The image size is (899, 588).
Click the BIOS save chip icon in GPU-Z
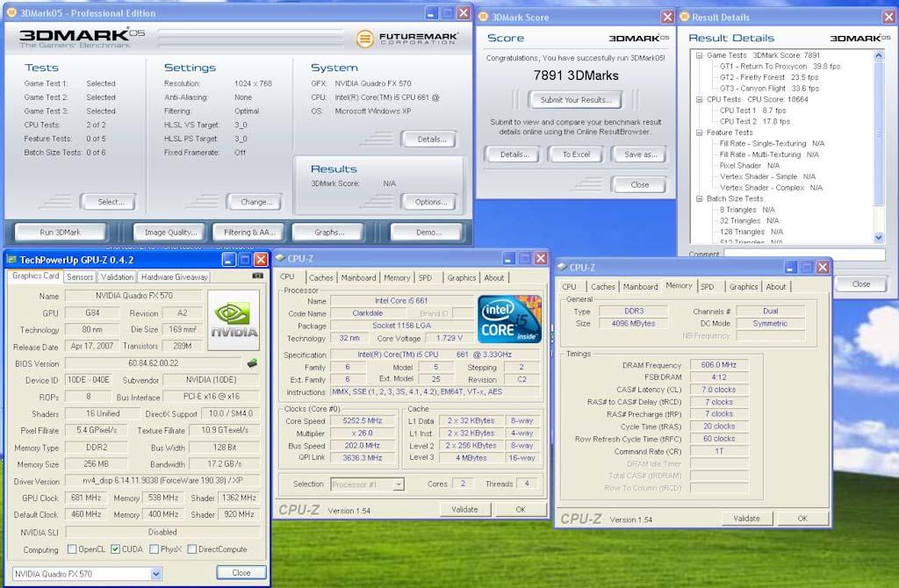[x=252, y=363]
